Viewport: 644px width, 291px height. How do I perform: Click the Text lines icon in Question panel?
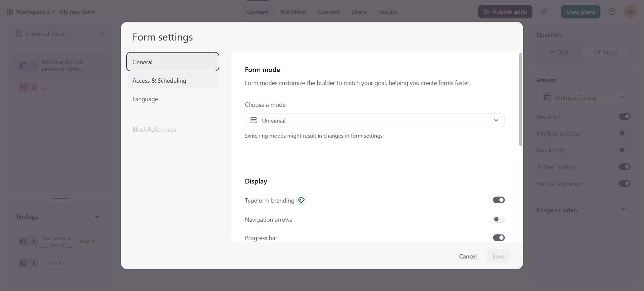click(553, 52)
